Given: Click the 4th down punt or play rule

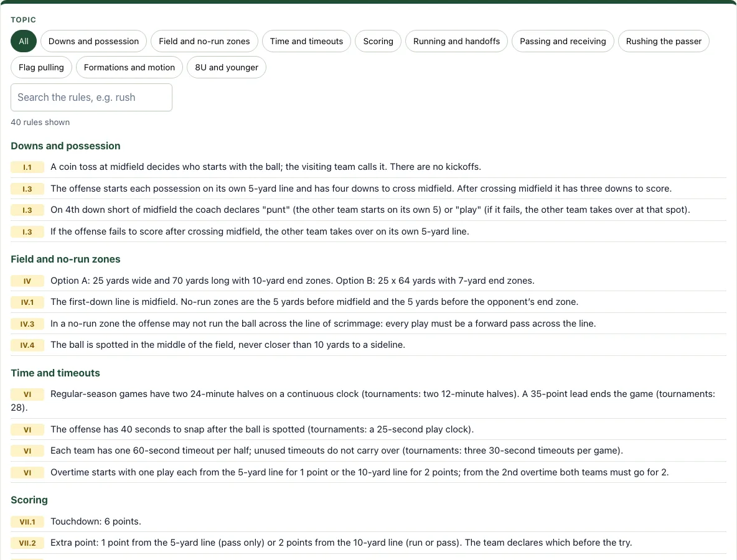Looking at the screenshot, I should [370, 210].
